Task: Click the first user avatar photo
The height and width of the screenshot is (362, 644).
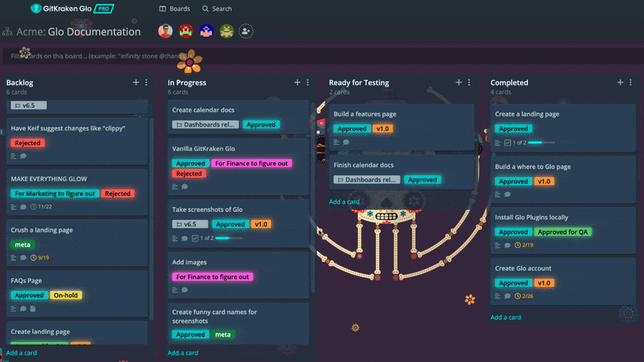Action: click(x=165, y=32)
